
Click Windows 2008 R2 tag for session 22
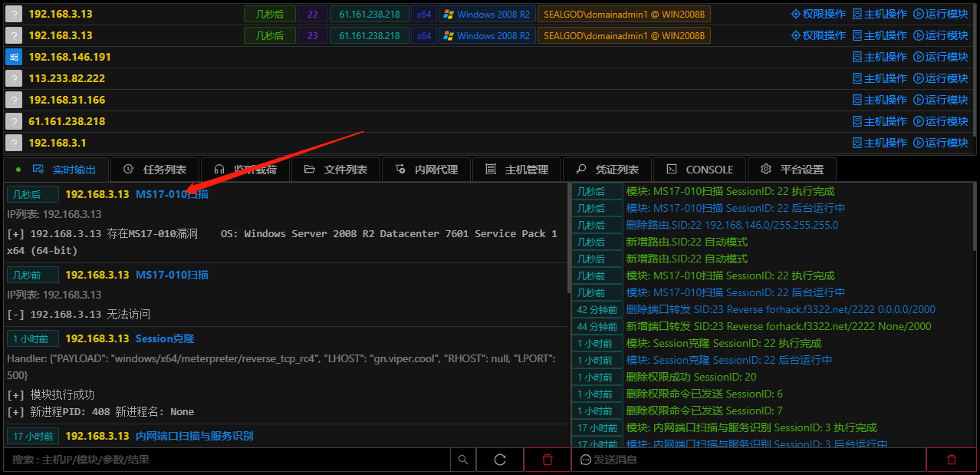487,14
